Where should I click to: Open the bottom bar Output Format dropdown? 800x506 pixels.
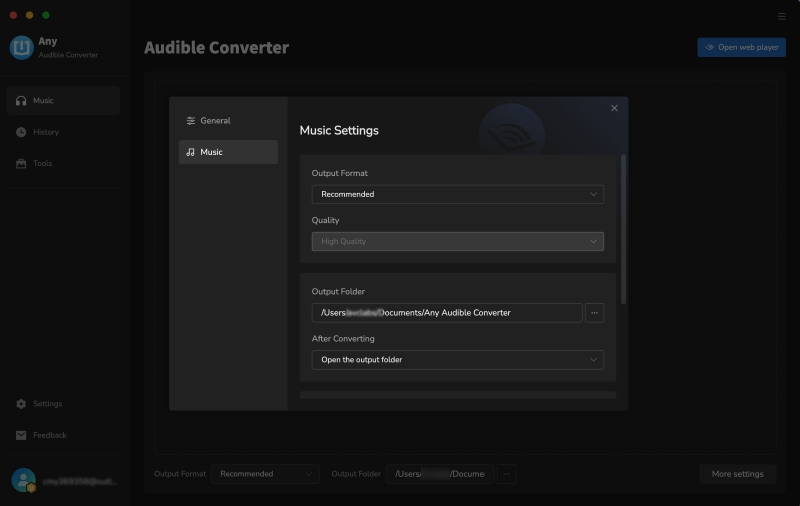pyautogui.click(x=265, y=474)
